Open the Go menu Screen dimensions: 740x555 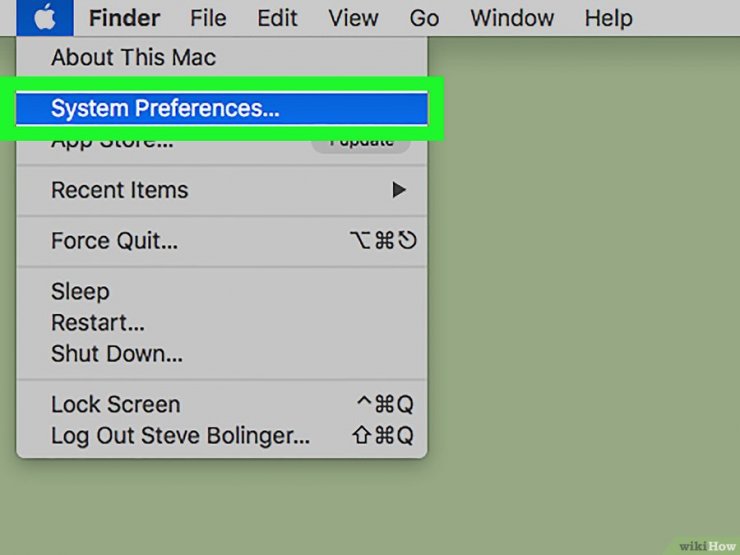click(424, 18)
